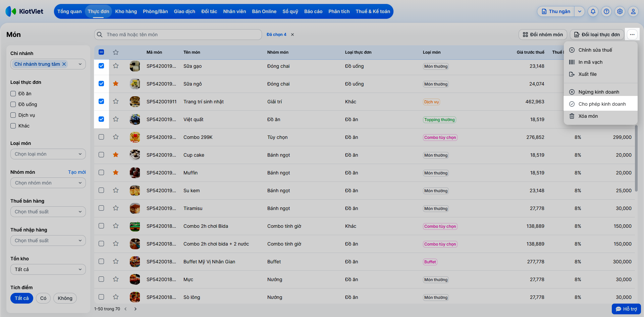Open the Thuế nhập hàng tax dropdown

[48, 241]
